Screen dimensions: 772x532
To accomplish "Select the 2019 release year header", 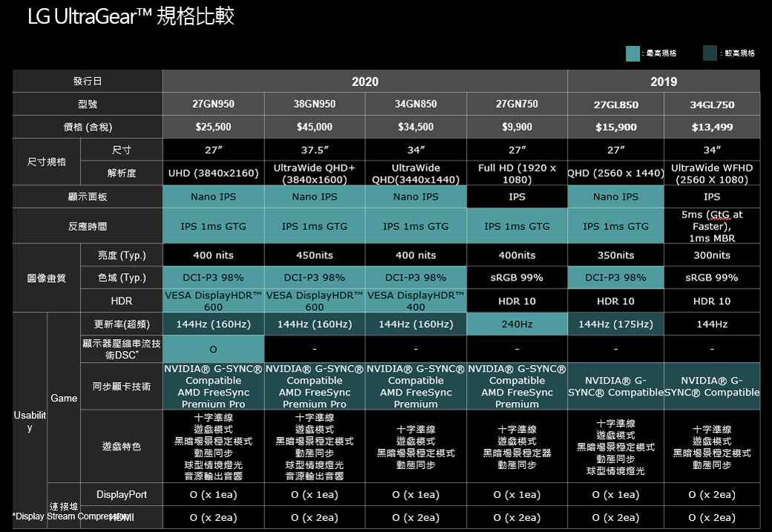I will (x=664, y=82).
